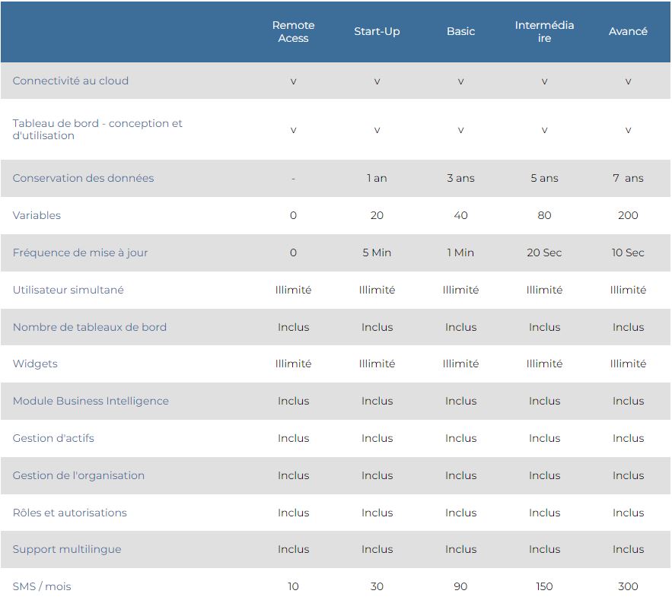The image size is (672, 616).
Task: Click Connectivité au cloud checkmark under Basic
Action: [x=460, y=81]
